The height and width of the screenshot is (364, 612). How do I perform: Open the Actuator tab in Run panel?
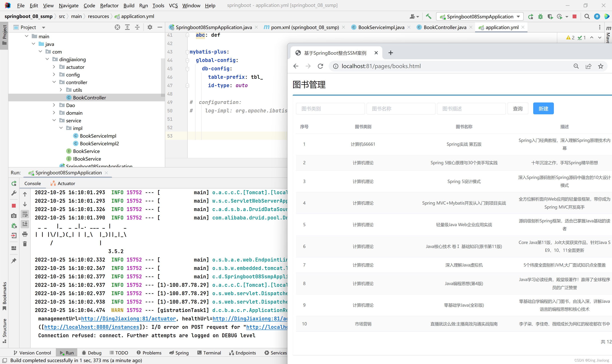[x=63, y=184]
